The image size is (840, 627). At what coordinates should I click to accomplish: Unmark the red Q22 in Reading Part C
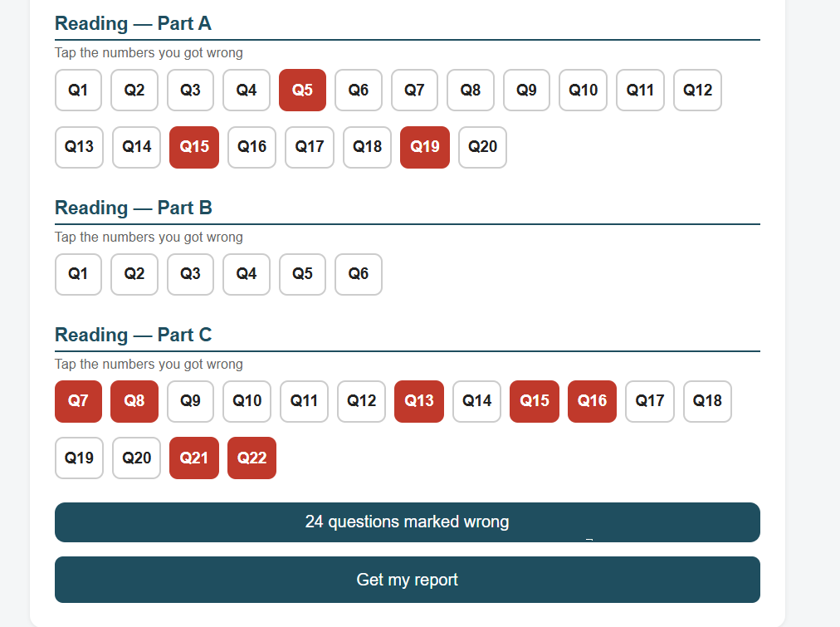[252, 458]
